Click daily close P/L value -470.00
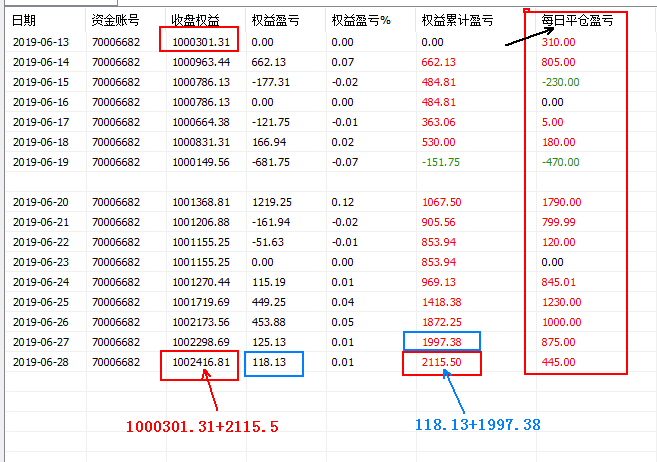 click(x=561, y=162)
